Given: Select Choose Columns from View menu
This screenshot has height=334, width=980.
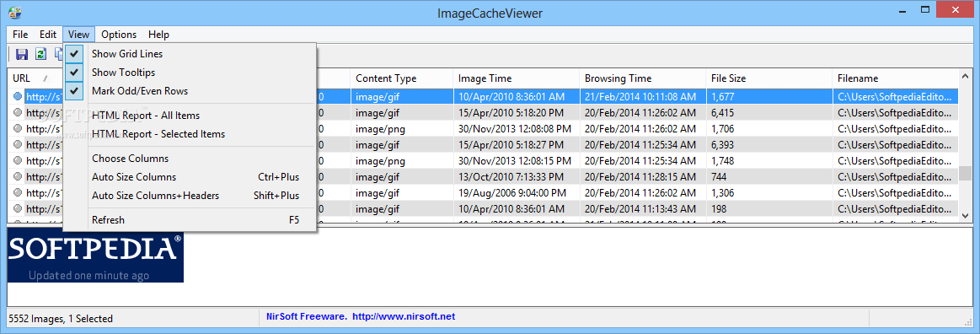Looking at the screenshot, I should (190, 159).
